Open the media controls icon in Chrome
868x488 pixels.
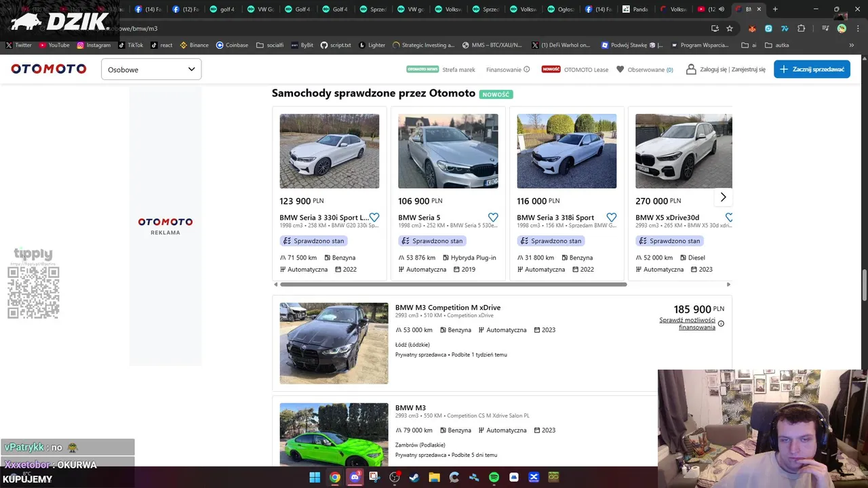(825, 28)
